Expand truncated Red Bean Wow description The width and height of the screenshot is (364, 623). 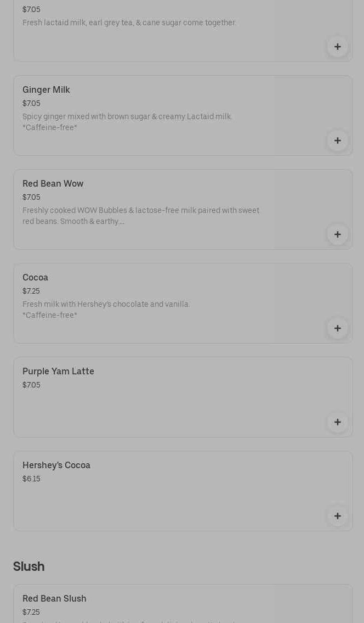pos(141,216)
